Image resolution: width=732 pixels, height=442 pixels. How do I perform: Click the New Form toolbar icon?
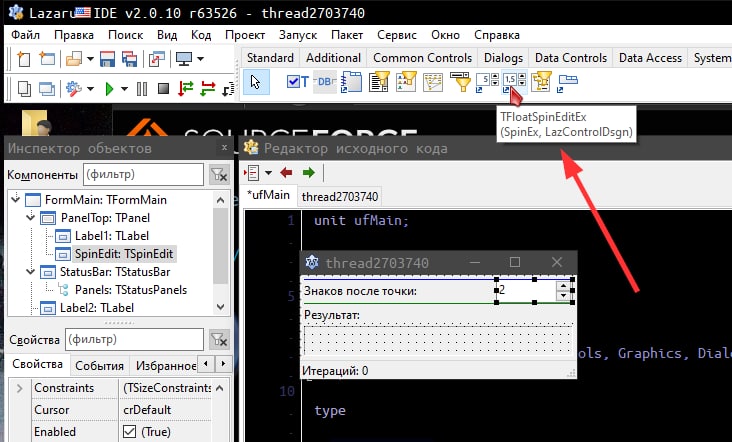point(47,59)
